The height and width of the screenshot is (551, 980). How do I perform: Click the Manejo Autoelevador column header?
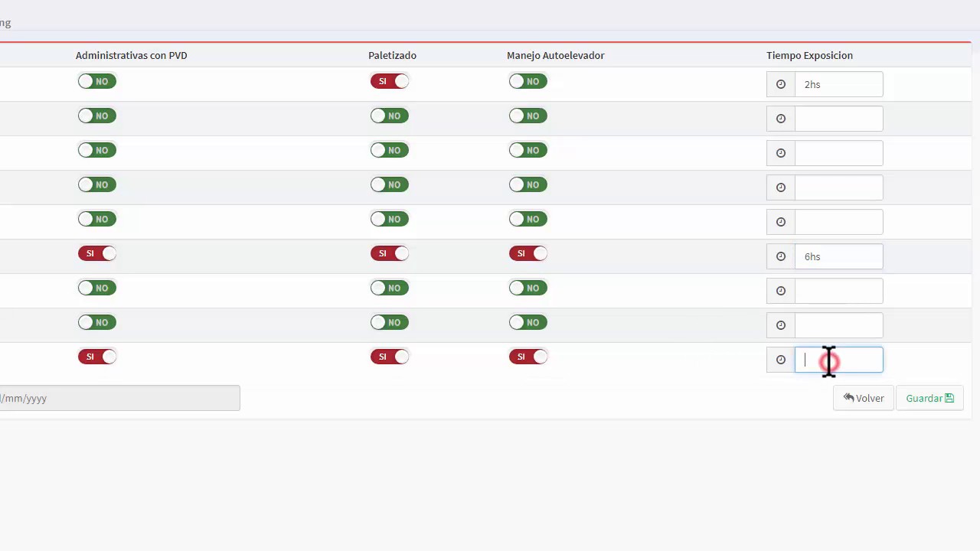click(555, 55)
